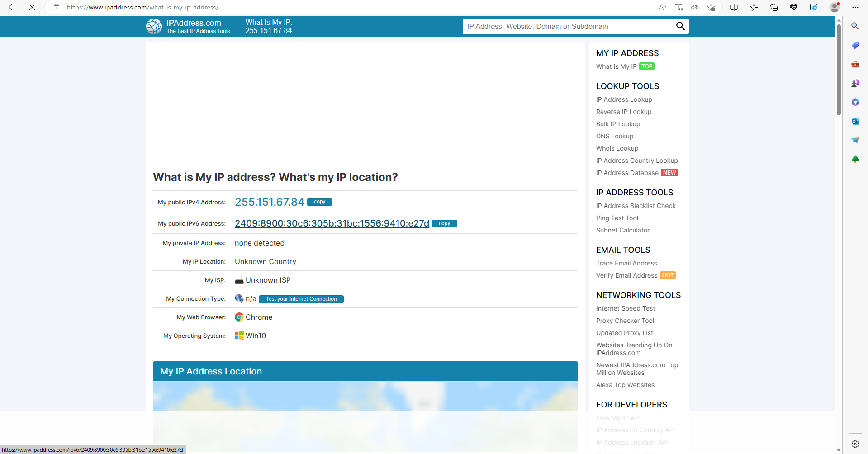The height and width of the screenshot is (454, 868).
Task: Open sidebar Search icon
Action: 855,26
